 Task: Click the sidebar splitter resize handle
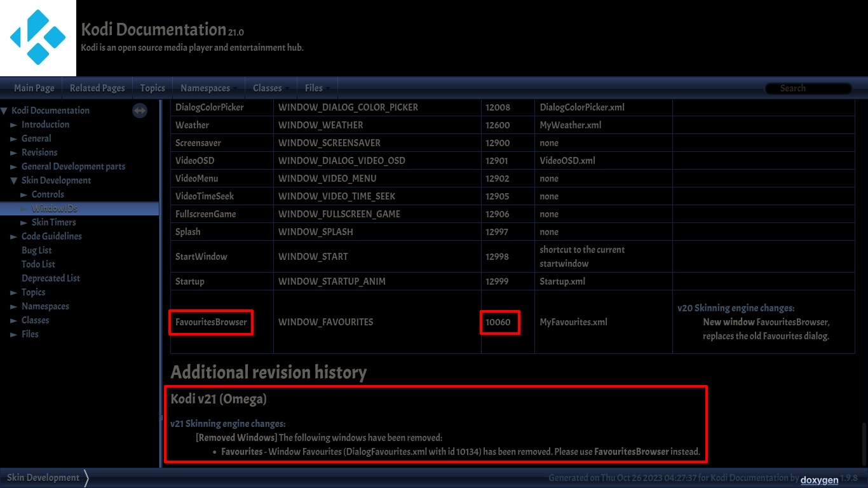click(161, 283)
